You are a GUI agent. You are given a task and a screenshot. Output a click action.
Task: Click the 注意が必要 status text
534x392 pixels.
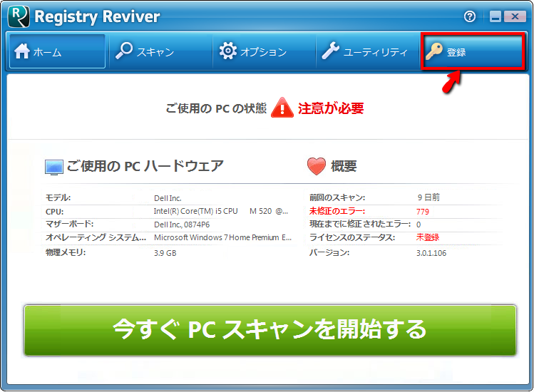tap(331, 108)
